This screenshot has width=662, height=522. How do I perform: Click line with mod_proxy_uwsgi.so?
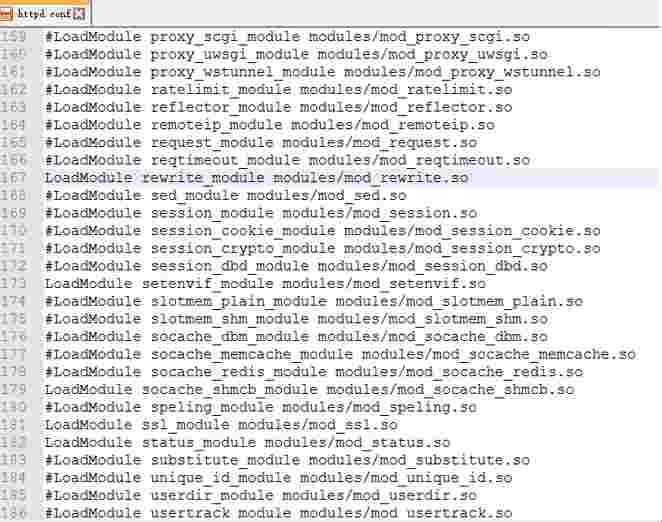coord(296,55)
